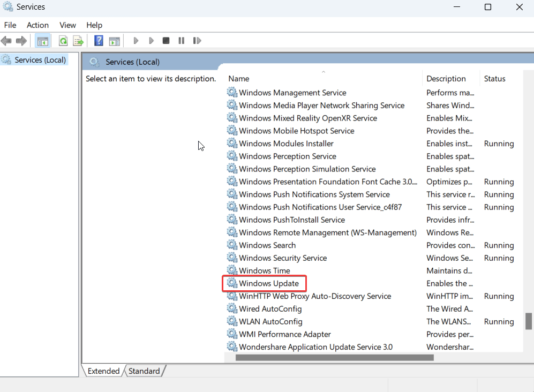Click the Stop Service square icon

pos(166,41)
